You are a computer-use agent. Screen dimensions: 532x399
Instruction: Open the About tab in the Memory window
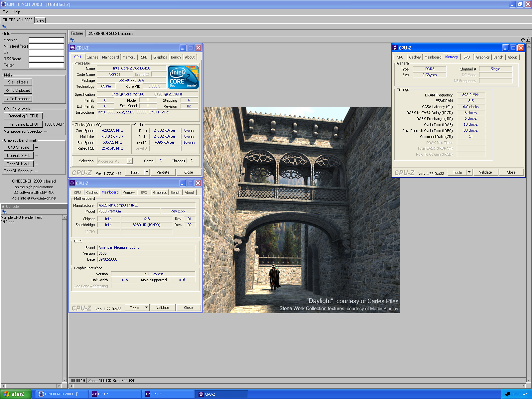[512, 57]
